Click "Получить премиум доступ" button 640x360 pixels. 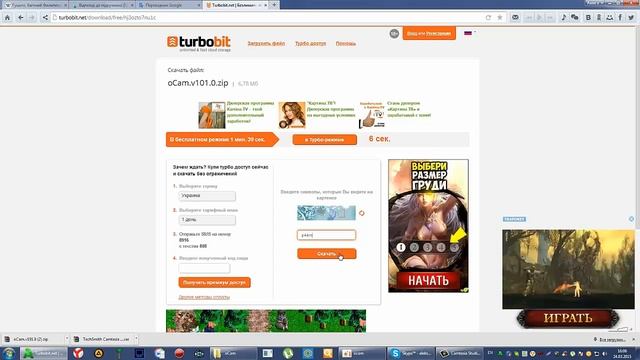coord(214,282)
